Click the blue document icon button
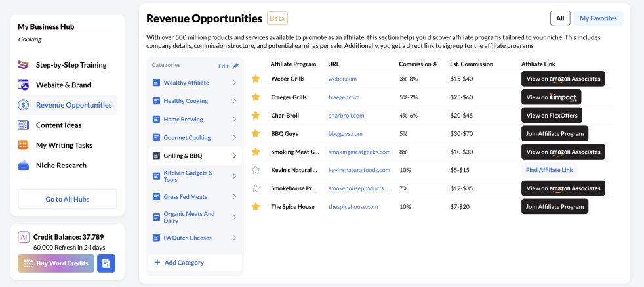The height and width of the screenshot is (287, 644). pyautogui.click(x=106, y=263)
